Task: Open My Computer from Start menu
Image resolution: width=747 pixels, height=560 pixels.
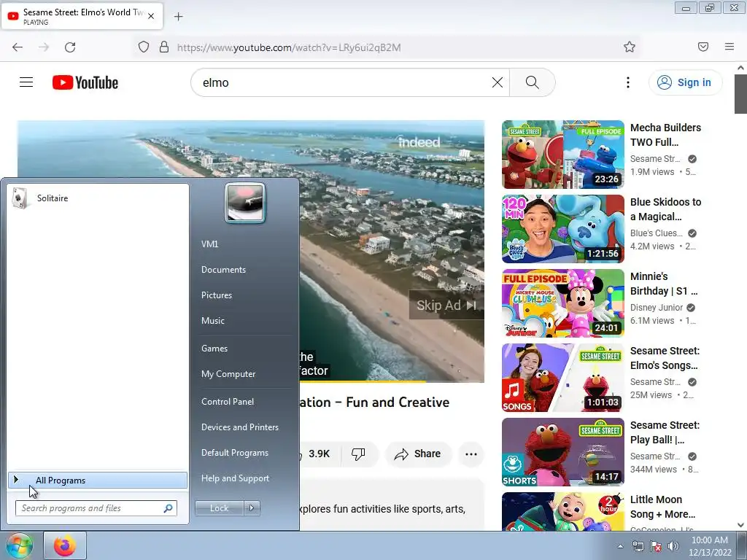Action: pos(228,374)
